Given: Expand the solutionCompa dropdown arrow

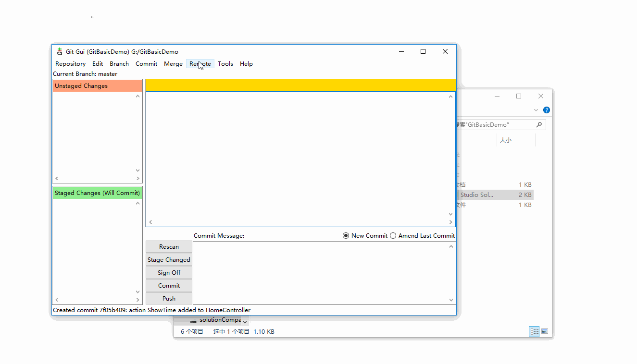Looking at the screenshot, I should pyautogui.click(x=245, y=321).
